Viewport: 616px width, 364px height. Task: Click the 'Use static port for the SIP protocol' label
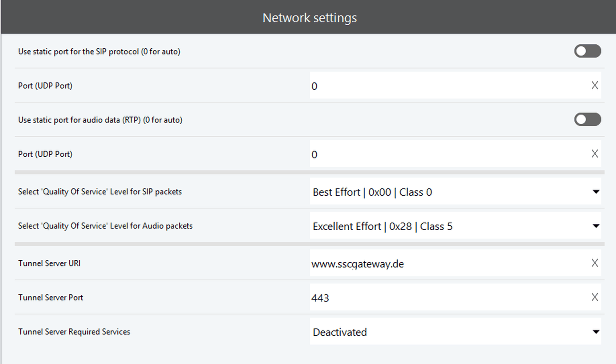tap(99, 51)
